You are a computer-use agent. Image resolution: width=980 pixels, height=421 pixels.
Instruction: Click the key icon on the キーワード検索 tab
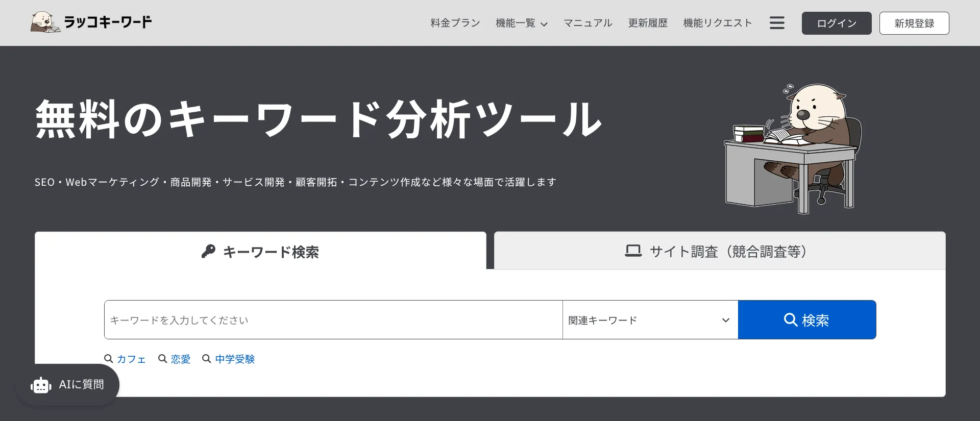coord(208,252)
